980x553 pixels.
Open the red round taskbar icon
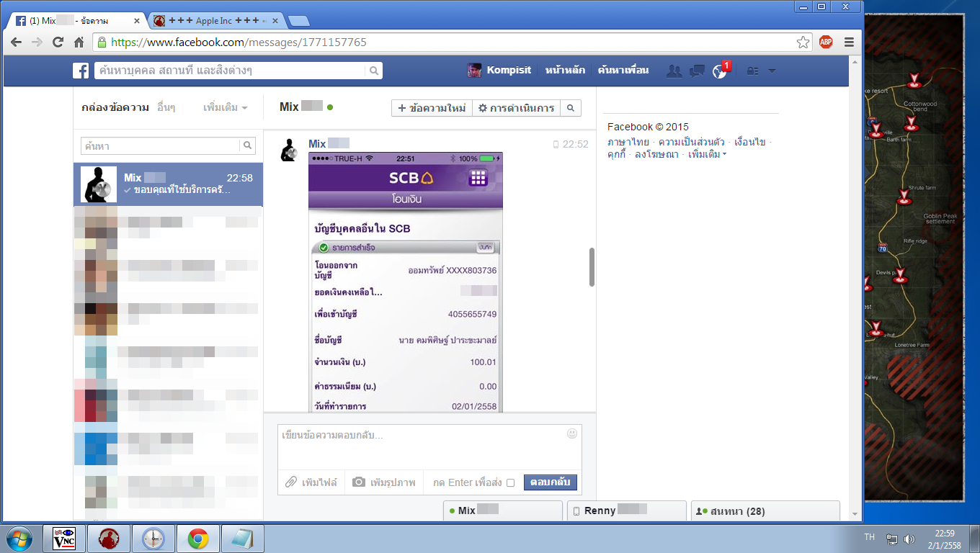point(110,539)
